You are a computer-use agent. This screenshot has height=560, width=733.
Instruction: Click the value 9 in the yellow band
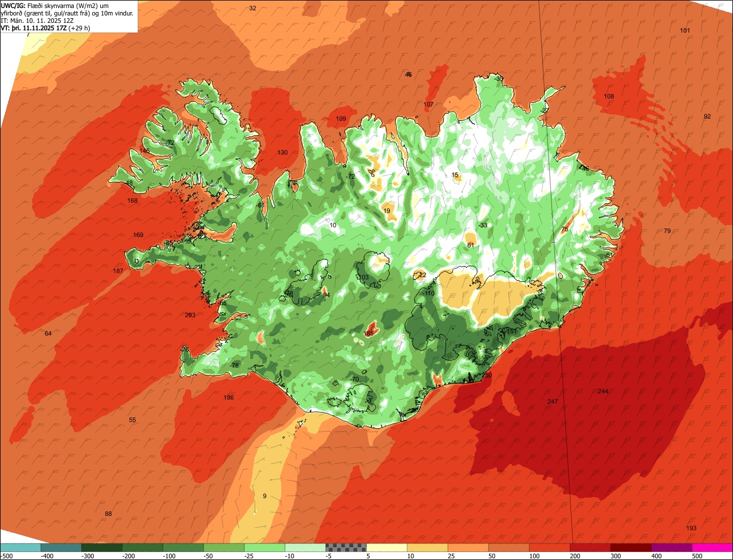tap(265, 496)
